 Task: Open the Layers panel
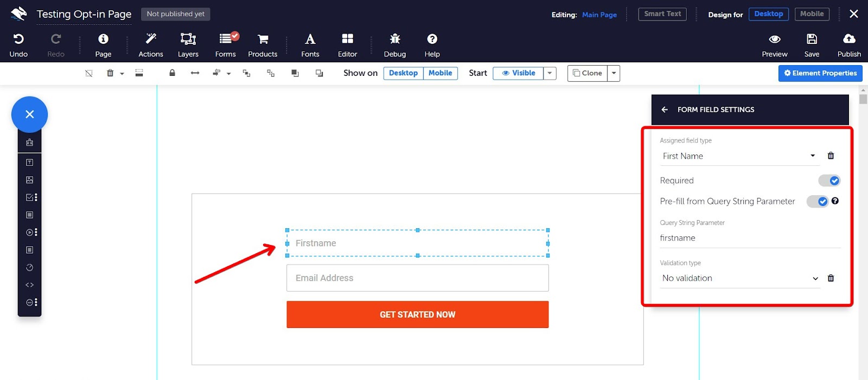click(188, 45)
